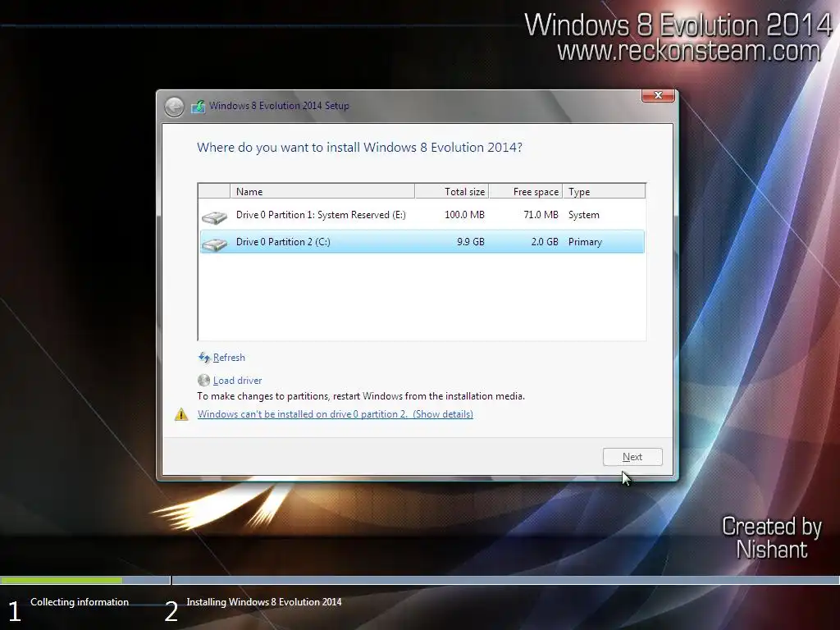Select Drive 0 Partition 1: System Reserved (E:)
This screenshot has width=840, height=630.
[x=422, y=215]
